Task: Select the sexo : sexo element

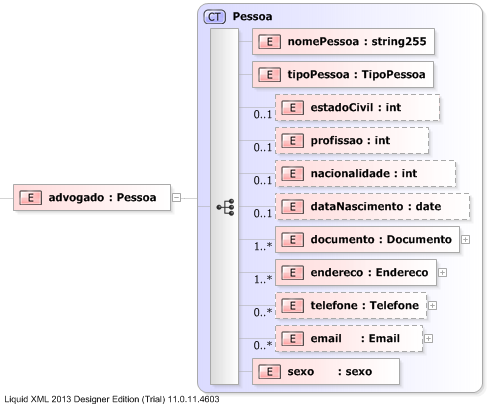Action: (x=326, y=372)
